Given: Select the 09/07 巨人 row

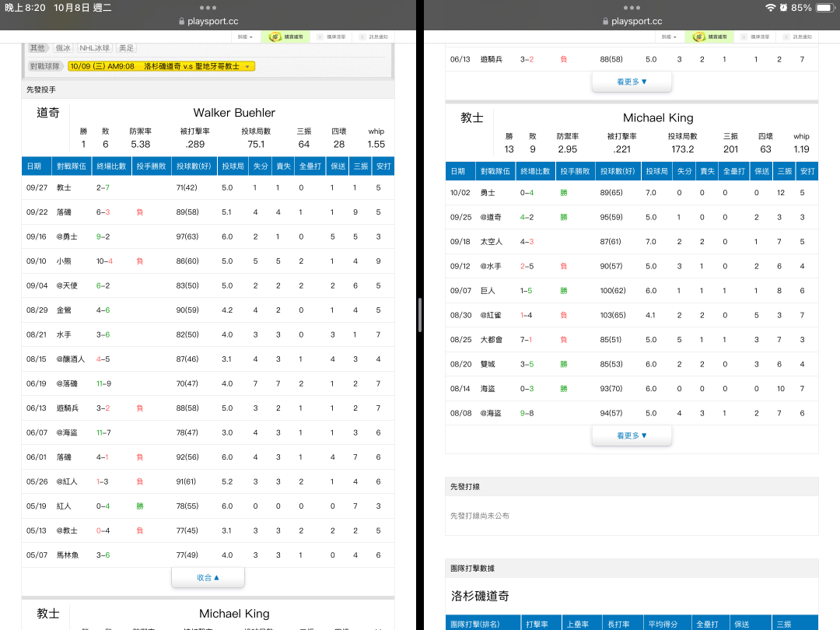Looking at the screenshot, I should tap(632, 290).
